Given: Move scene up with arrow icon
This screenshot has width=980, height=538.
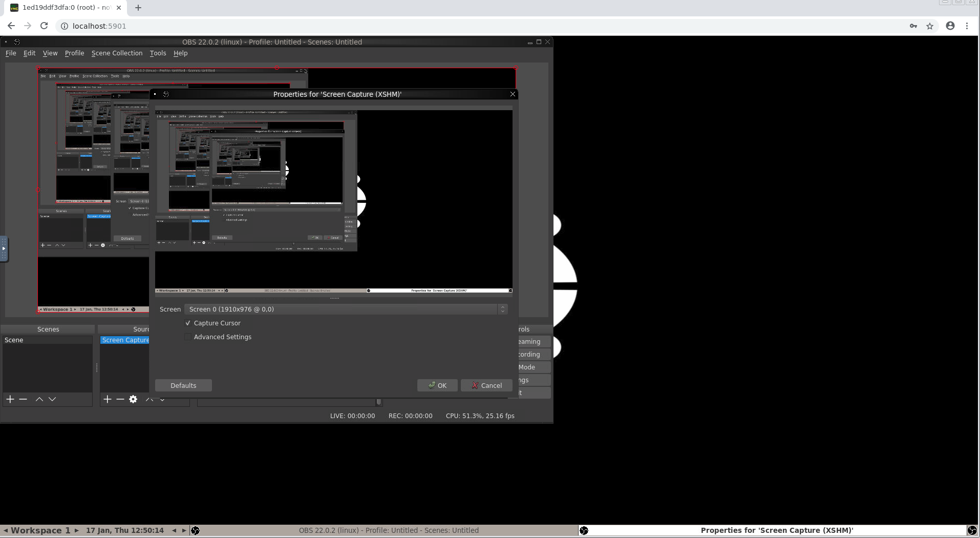Looking at the screenshot, I should (39, 399).
